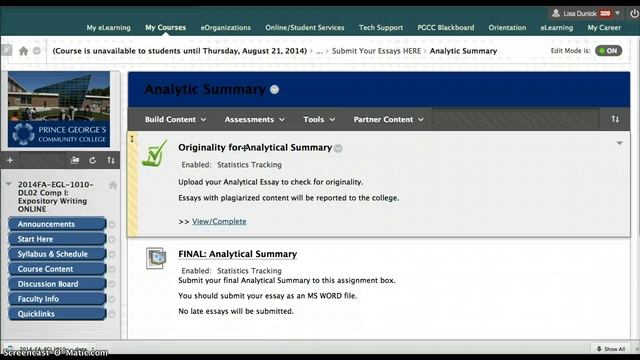Open options chevron beside Announcements

112,224
